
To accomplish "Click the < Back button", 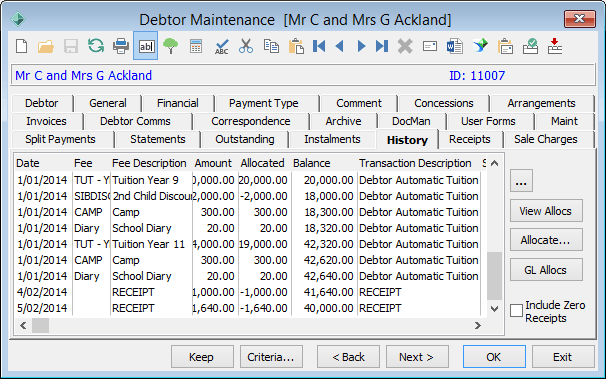I will (x=348, y=357).
